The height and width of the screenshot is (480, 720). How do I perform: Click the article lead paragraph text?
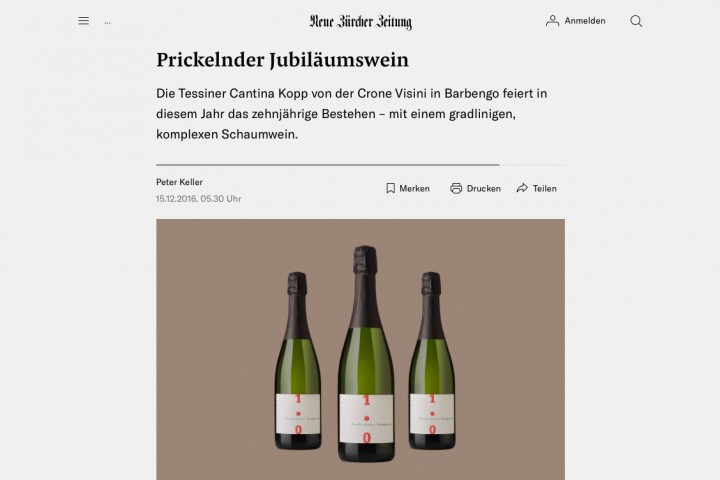pyautogui.click(x=352, y=114)
